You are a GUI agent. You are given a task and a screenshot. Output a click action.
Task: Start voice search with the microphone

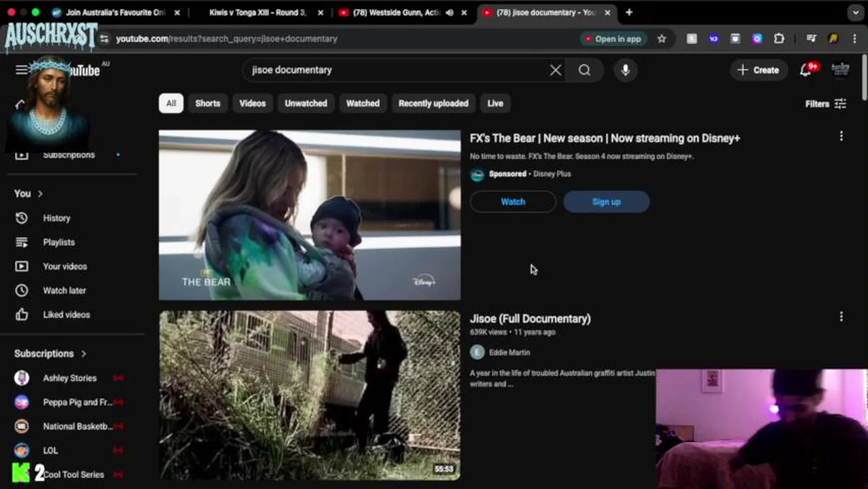626,70
